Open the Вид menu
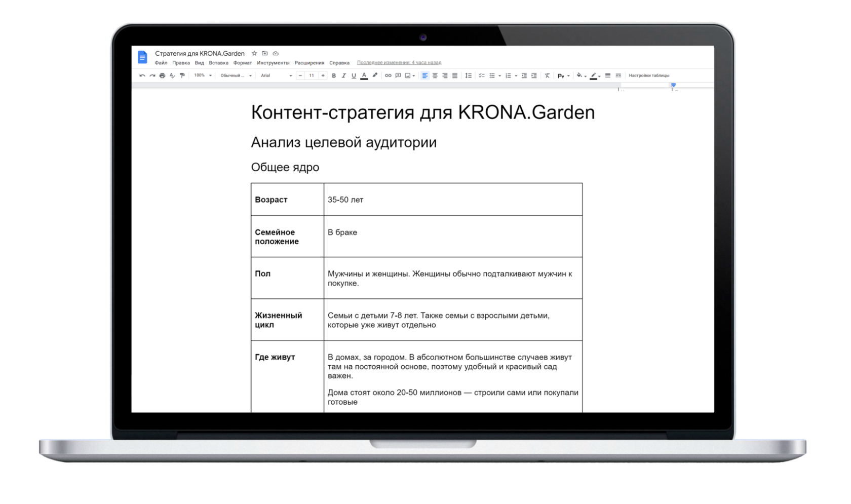The width and height of the screenshot is (851, 504). click(x=199, y=63)
